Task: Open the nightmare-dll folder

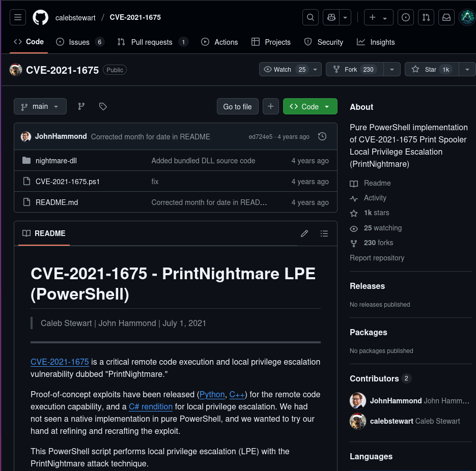Action: coord(56,161)
